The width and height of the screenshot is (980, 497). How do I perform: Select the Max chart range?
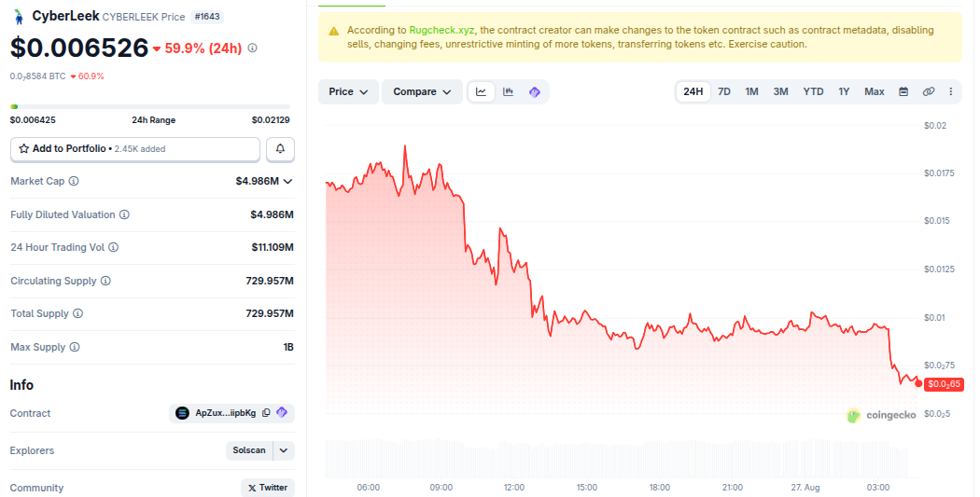coord(875,91)
